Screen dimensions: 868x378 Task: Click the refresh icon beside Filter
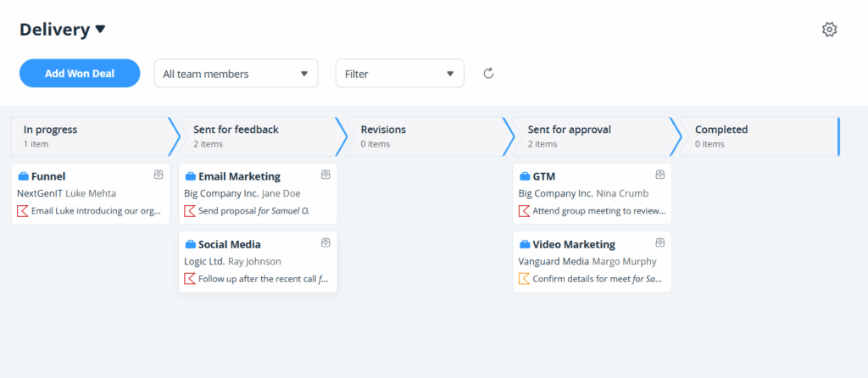point(488,73)
